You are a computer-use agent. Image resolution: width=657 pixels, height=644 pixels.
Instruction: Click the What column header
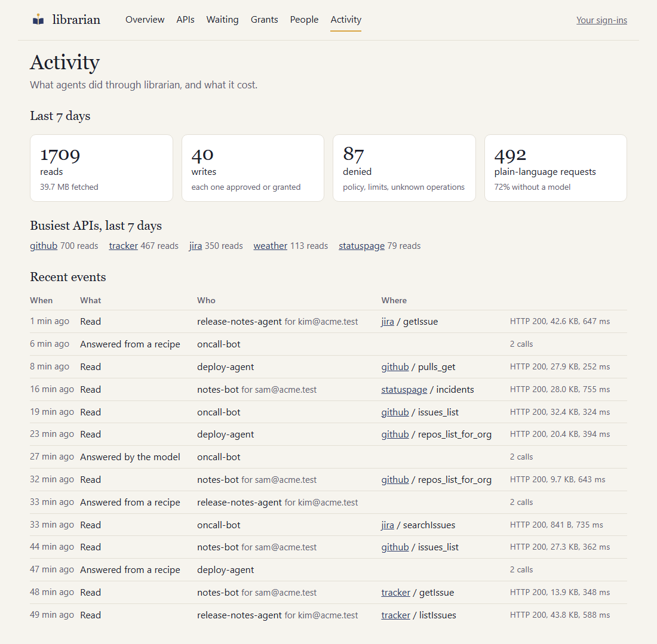click(91, 300)
